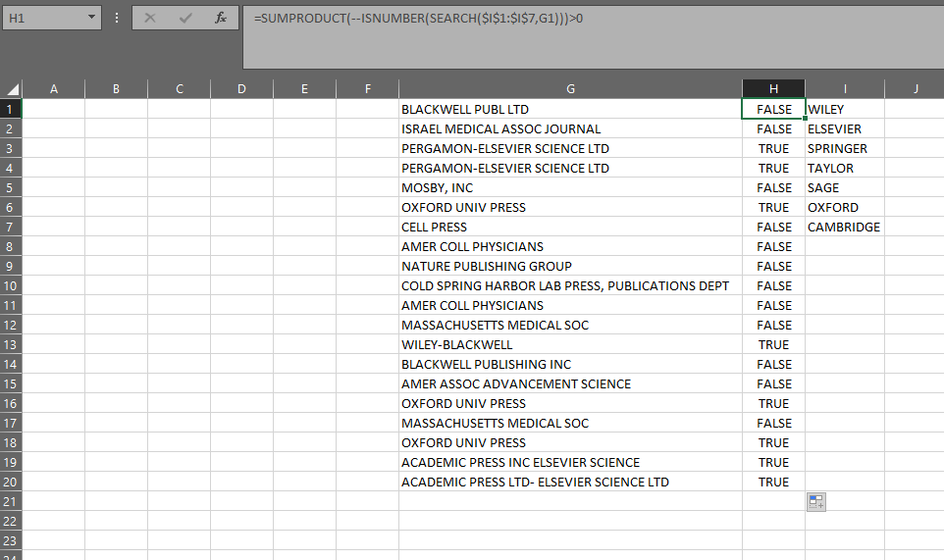Viewport: 944px width, 560px height.
Task: Click the FALSE value in row 9
Action: tap(773, 266)
